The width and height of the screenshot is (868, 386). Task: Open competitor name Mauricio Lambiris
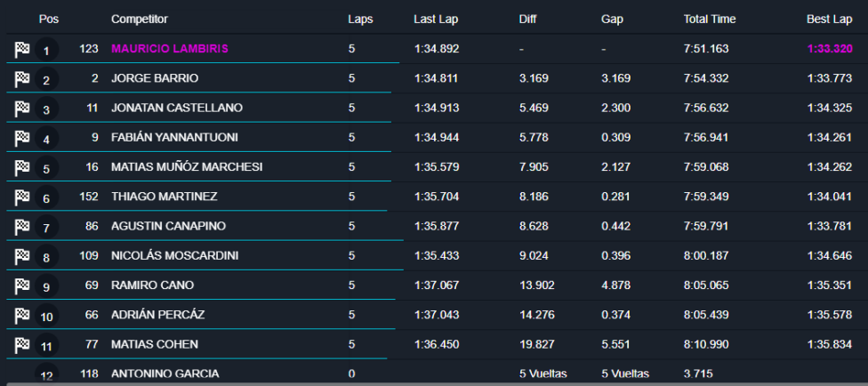[x=169, y=49]
